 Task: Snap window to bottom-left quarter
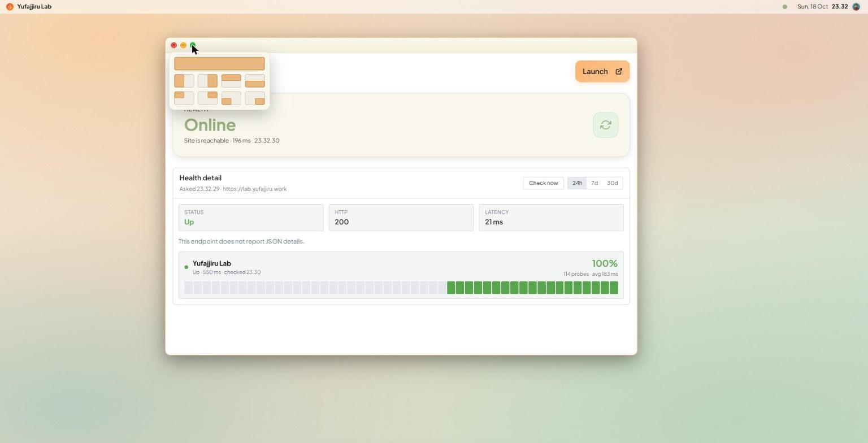point(231,98)
